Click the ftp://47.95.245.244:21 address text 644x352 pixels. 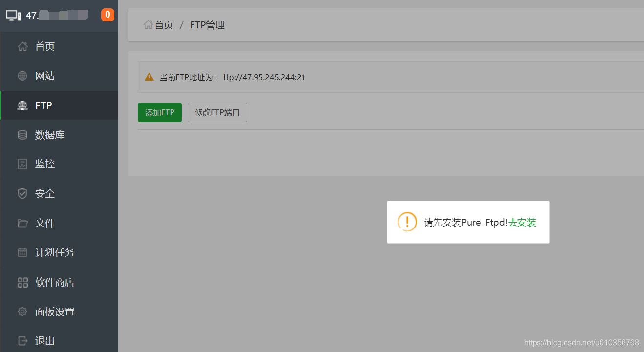pyautogui.click(x=264, y=77)
